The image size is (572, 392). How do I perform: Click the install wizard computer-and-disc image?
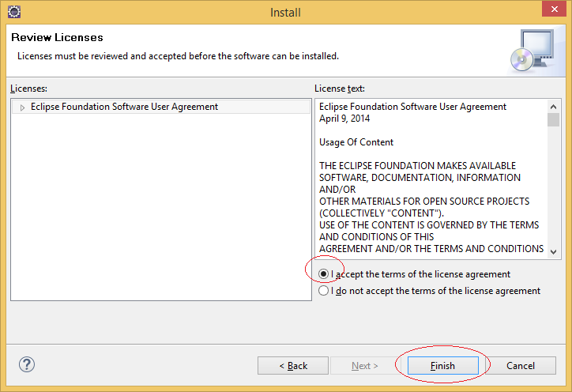(533, 51)
